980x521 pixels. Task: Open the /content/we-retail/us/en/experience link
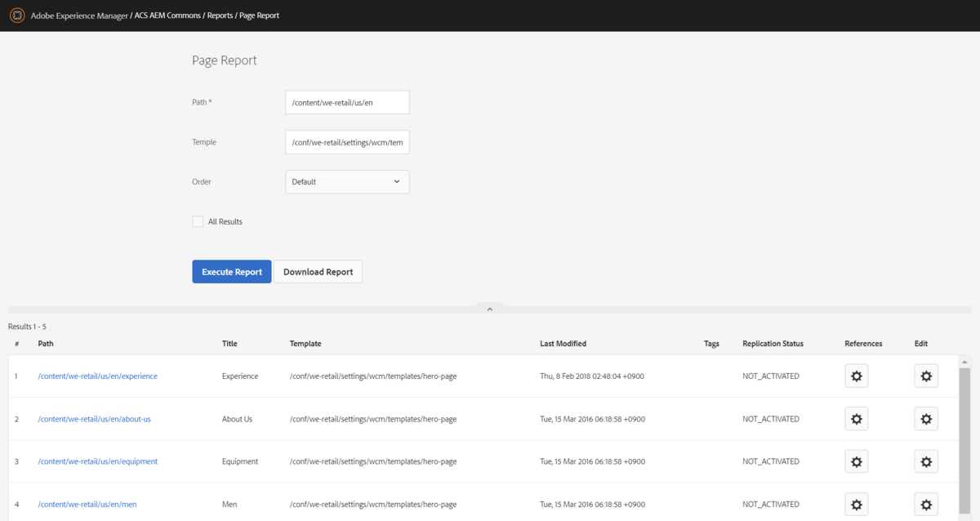[98, 376]
